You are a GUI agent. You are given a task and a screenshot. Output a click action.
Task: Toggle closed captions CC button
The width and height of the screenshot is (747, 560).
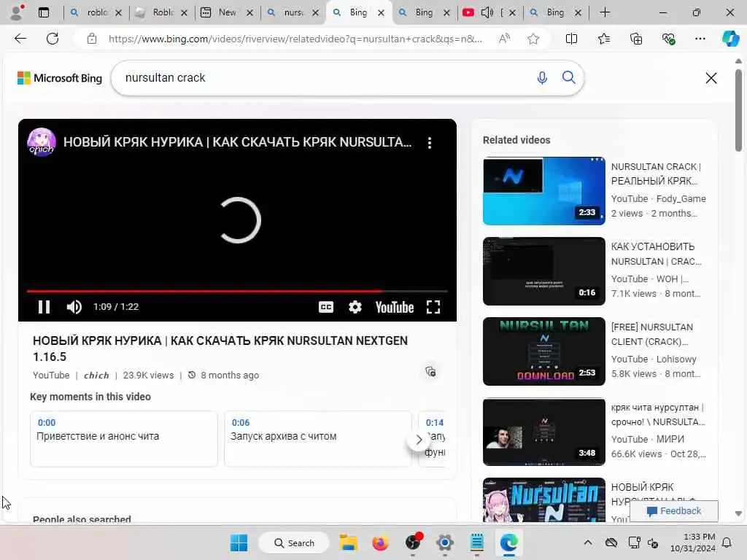[x=326, y=307]
